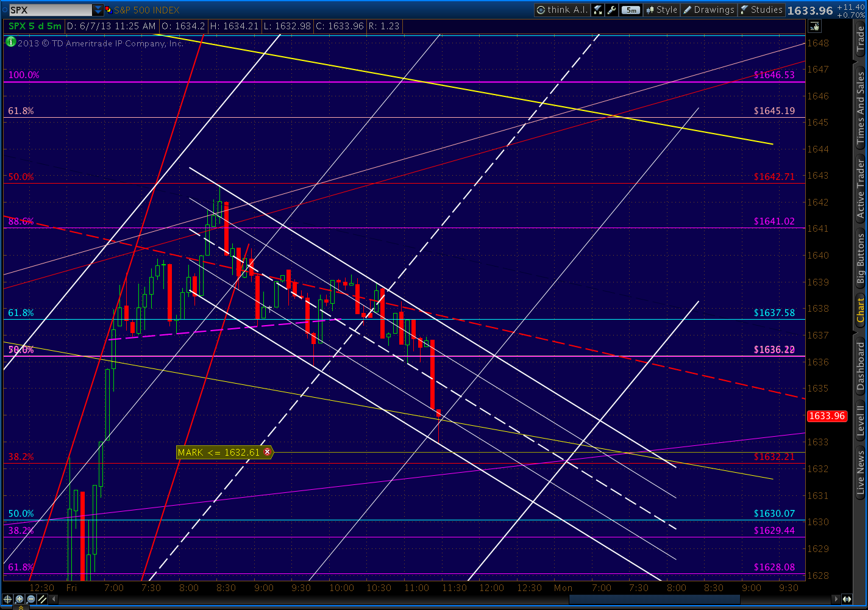Screen dimensions: 868x610
Task: Click the S&P 500 INDEX description text
Action: (x=147, y=10)
